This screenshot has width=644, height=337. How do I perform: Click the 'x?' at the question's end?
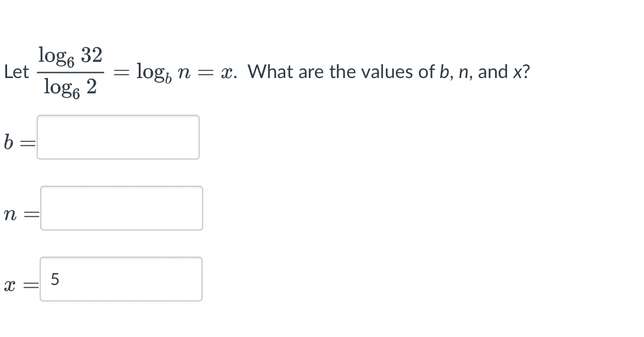(522, 72)
